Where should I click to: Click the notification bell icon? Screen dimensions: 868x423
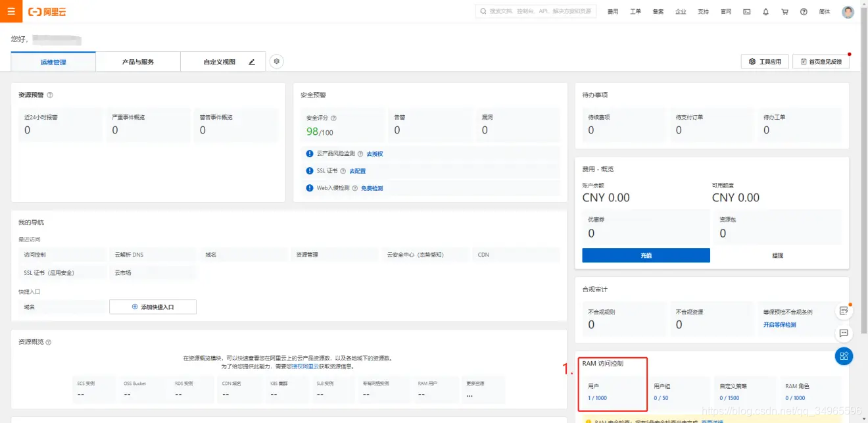[765, 12]
